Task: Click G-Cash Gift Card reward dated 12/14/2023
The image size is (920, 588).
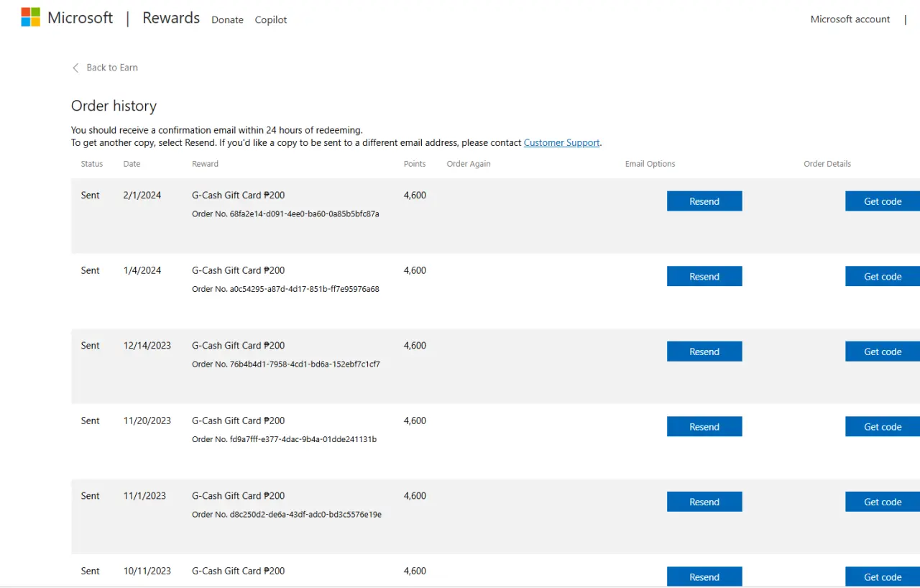Action: (x=238, y=346)
